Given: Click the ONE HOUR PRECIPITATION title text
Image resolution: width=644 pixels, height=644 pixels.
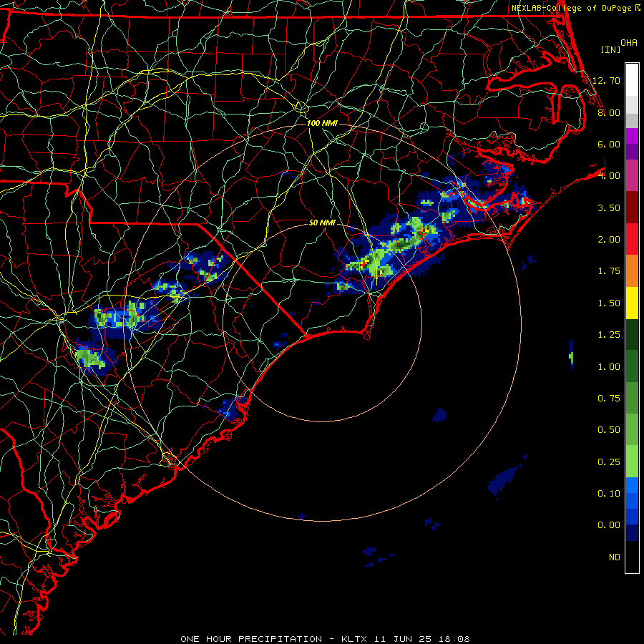Looking at the screenshot, I should pyautogui.click(x=251, y=639).
